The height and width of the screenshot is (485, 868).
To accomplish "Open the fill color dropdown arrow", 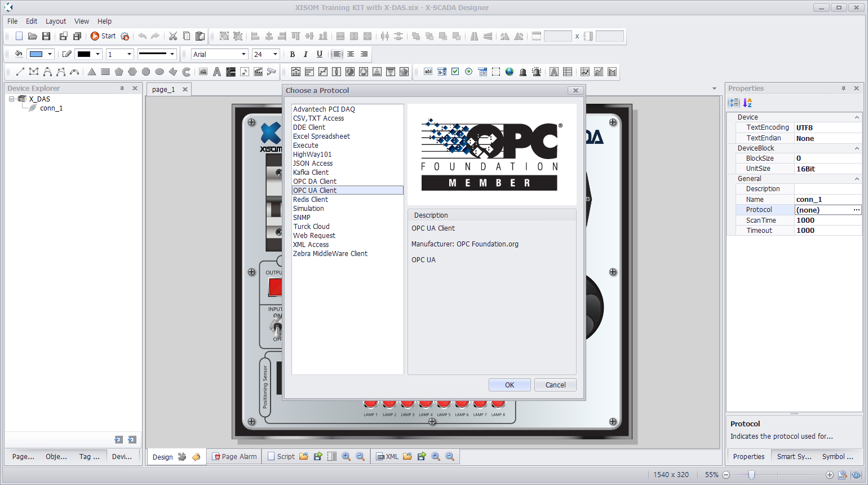I will point(50,54).
